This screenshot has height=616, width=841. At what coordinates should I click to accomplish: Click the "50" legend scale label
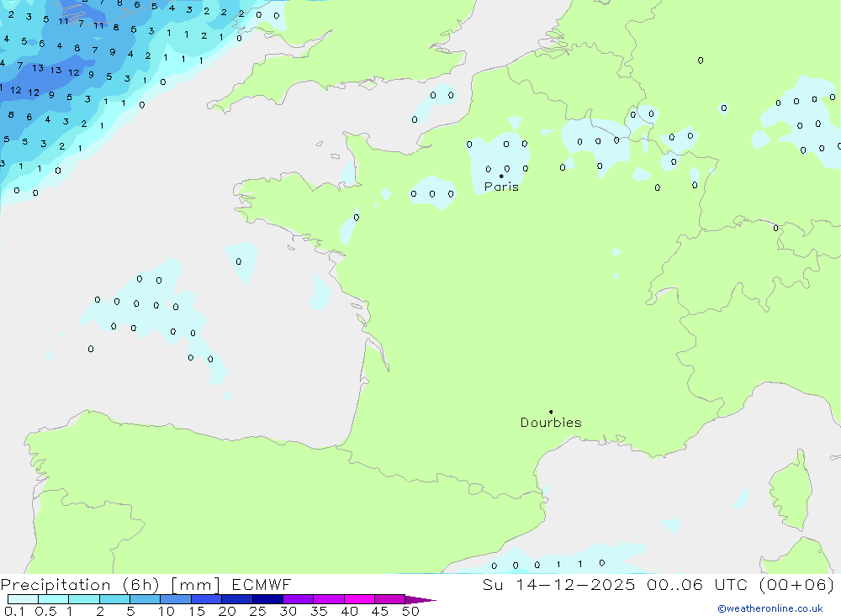coord(410,611)
